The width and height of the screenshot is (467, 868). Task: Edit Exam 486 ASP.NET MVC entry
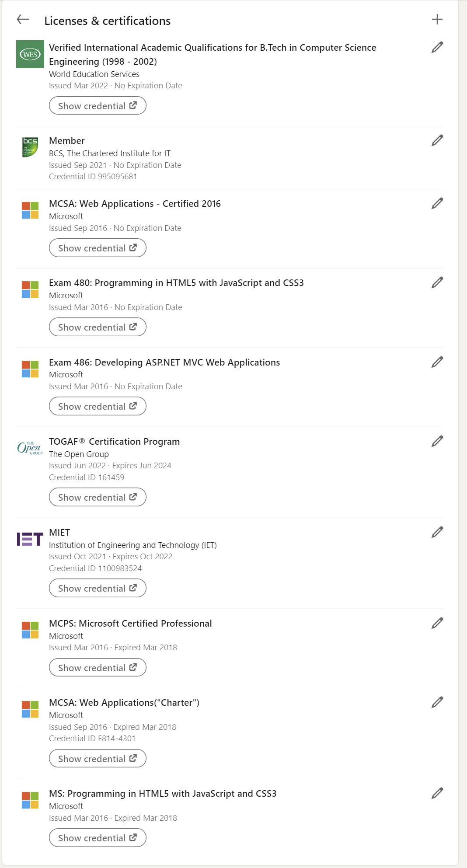437,362
